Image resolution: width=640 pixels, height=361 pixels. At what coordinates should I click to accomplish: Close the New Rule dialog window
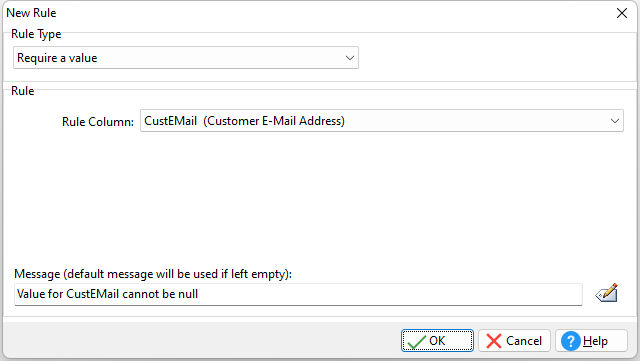coord(622,13)
